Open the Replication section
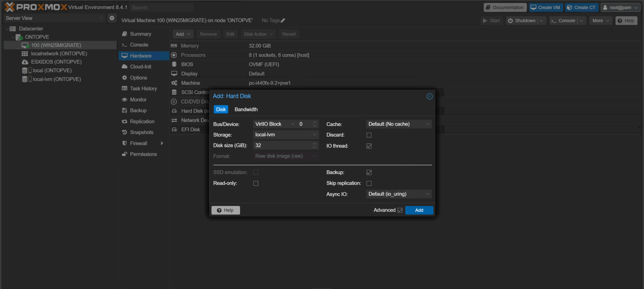 click(144, 121)
